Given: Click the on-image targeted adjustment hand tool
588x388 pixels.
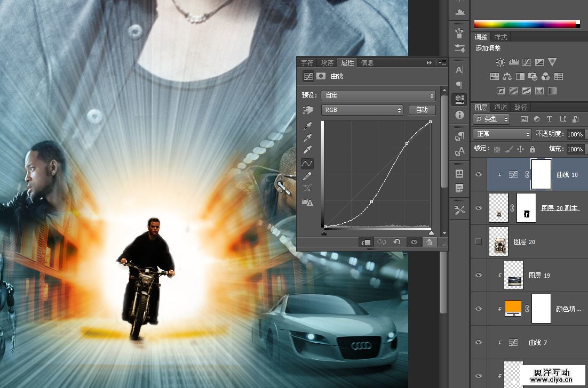Looking at the screenshot, I should coord(307,110).
